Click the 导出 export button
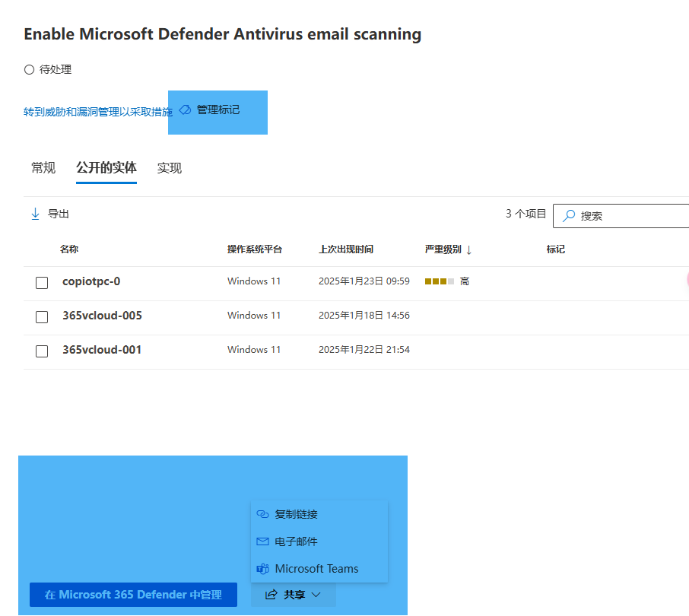This screenshot has height=616, width=689. click(x=50, y=214)
